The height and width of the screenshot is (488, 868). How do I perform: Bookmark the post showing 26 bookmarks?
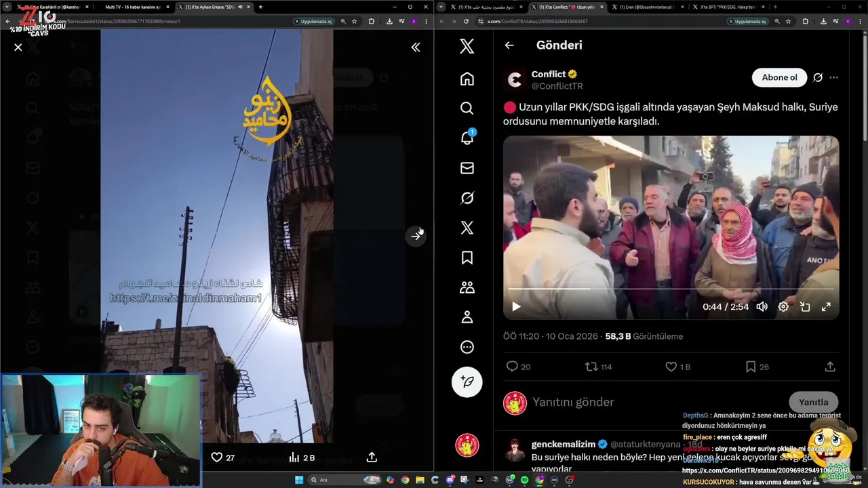(757, 367)
